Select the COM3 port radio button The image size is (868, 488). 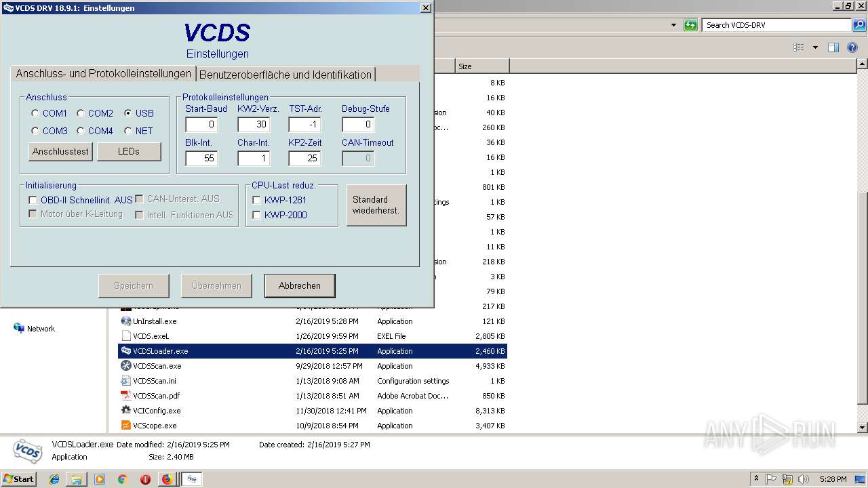pos(35,131)
